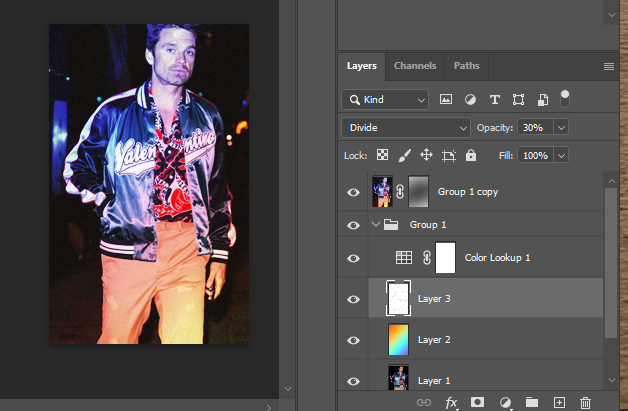Hide the Color Lookup 1 layer
628x411 pixels.
pos(353,258)
